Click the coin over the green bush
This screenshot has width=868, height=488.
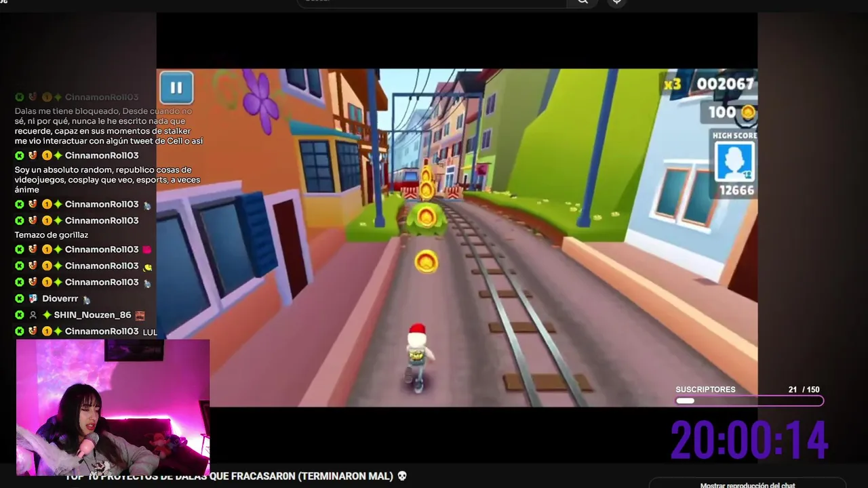pyautogui.click(x=426, y=217)
